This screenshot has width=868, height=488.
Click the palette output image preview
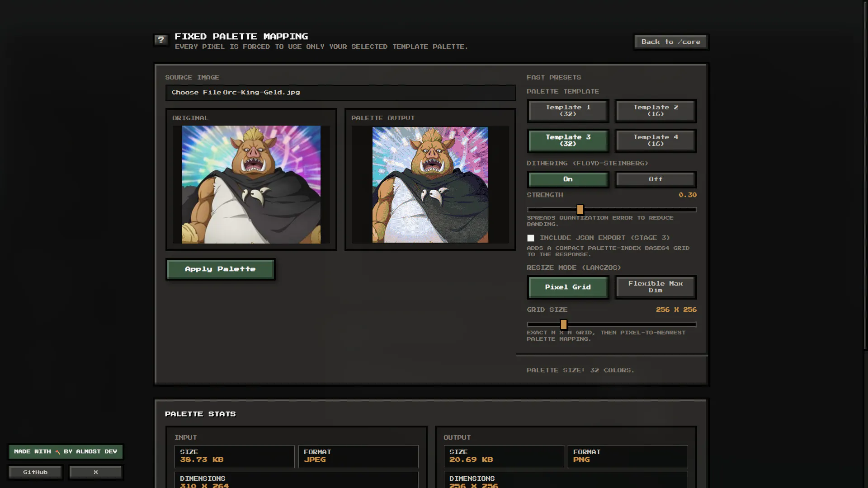[430, 184]
